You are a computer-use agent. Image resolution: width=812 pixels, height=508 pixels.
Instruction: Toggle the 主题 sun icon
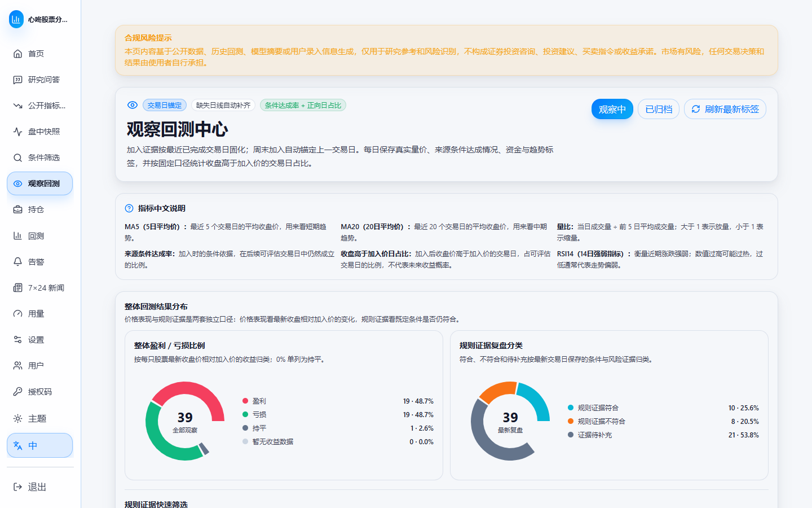[x=17, y=418]
